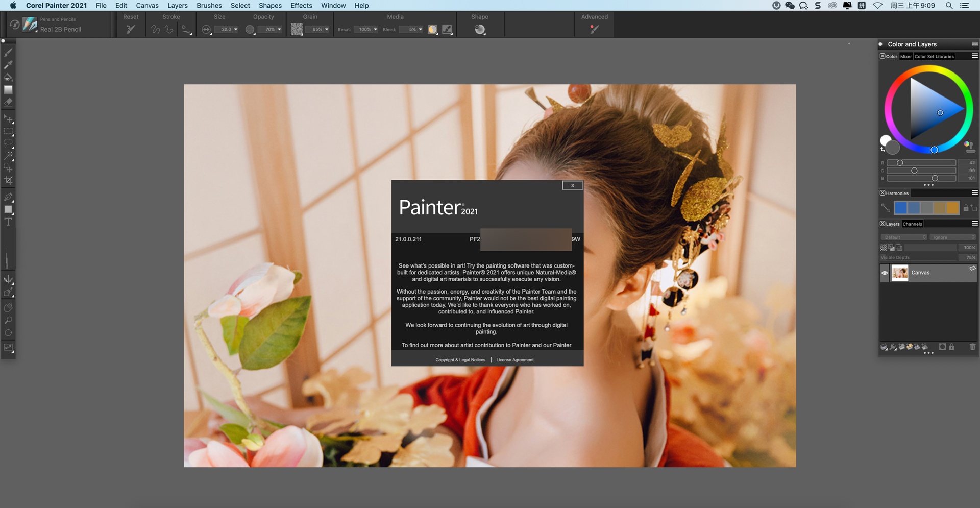The image size is (980, 508).
Task: Open the License Agreement link
Action: click(515, 360)
